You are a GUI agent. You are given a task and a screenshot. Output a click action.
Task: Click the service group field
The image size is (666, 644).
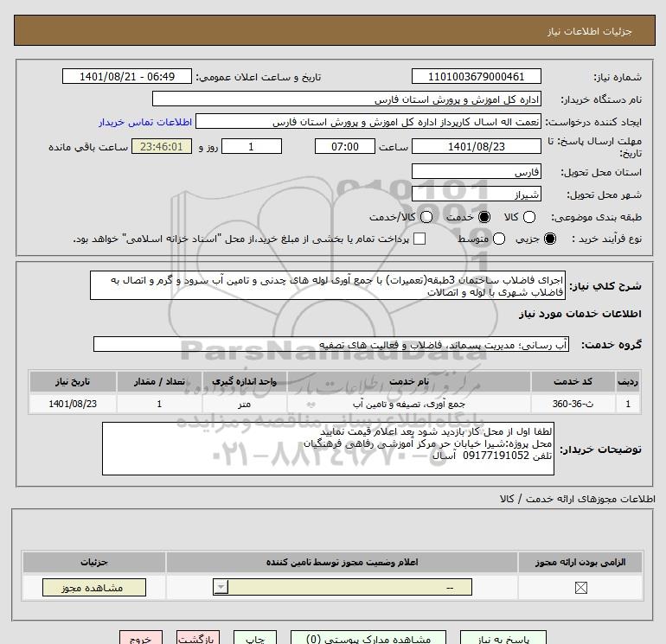tap(331, 344)
